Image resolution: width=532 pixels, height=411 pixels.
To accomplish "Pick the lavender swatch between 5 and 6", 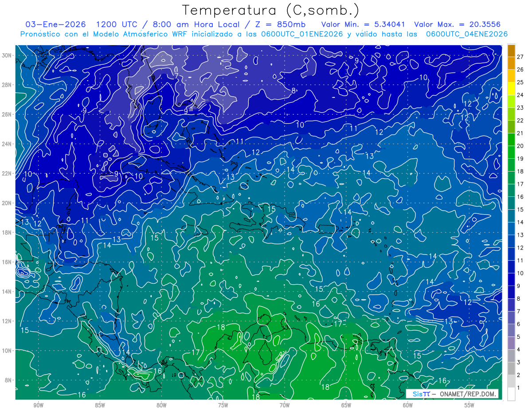I will click(x=511, y=330).
